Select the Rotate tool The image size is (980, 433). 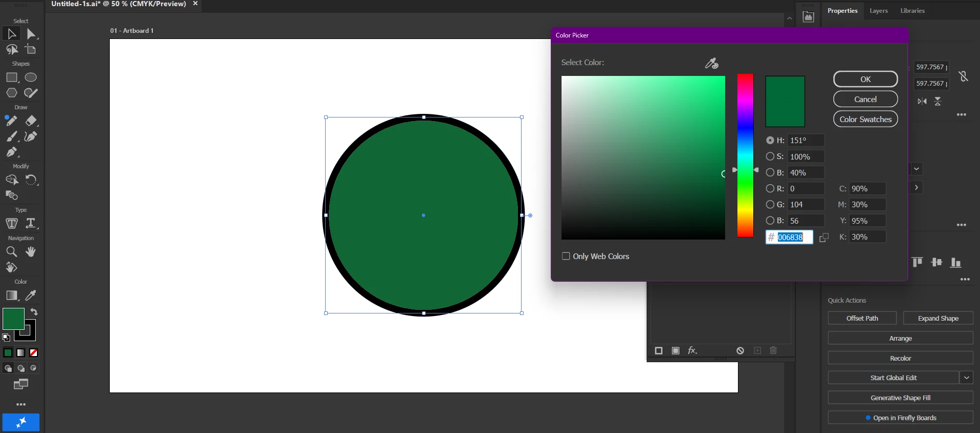pos(31,180)
